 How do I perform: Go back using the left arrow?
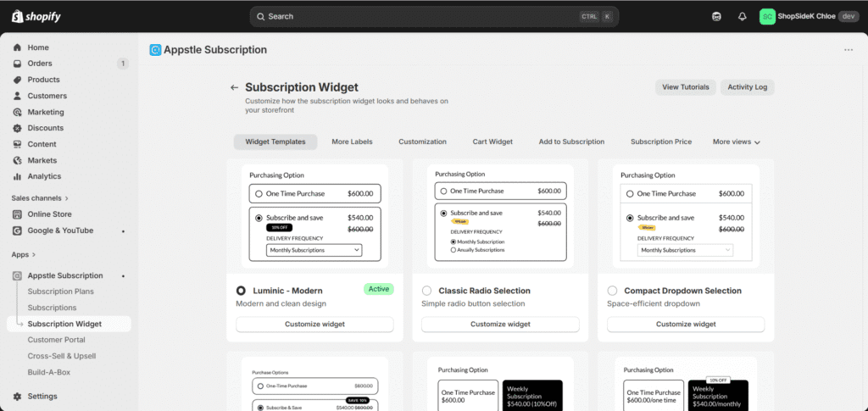234,87
